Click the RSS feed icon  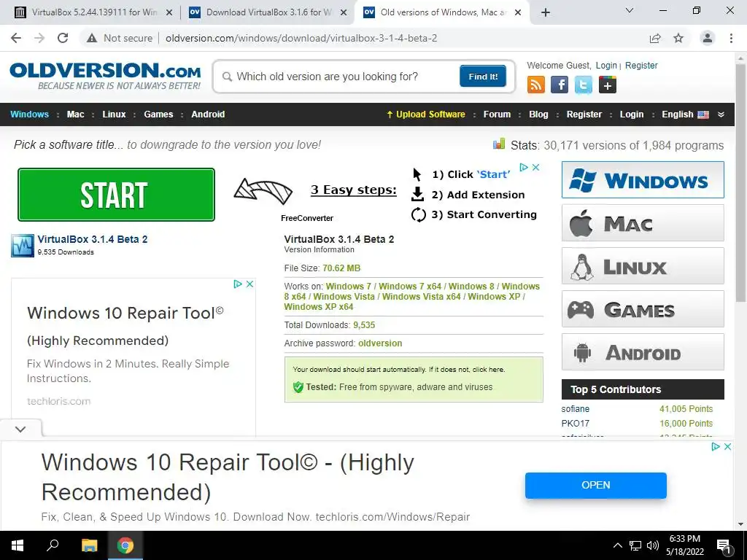coord(535,85)
